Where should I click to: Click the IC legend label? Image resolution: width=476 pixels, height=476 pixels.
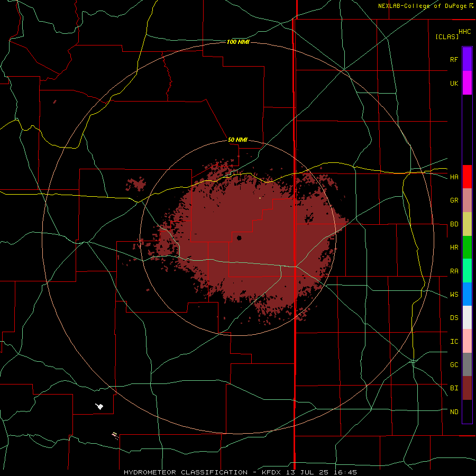454,342
